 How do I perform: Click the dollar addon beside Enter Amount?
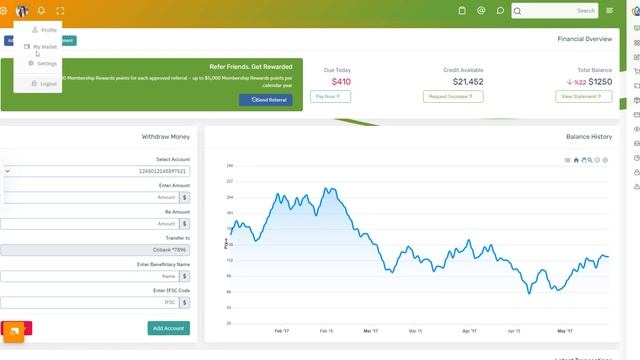[x=184, y=198]
